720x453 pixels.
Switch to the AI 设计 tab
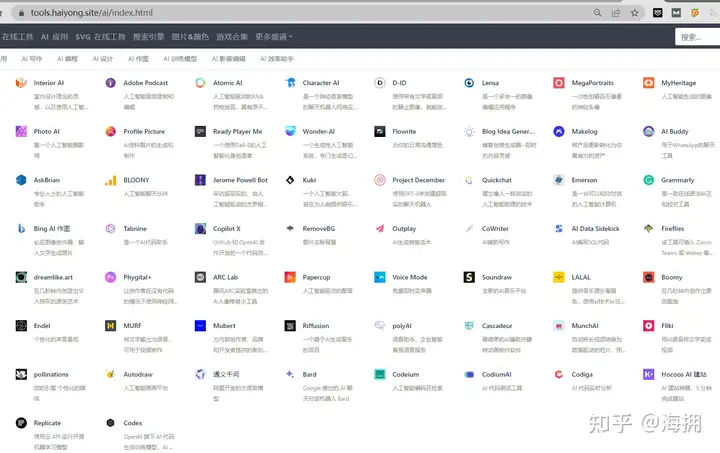[x=102, y=59]
